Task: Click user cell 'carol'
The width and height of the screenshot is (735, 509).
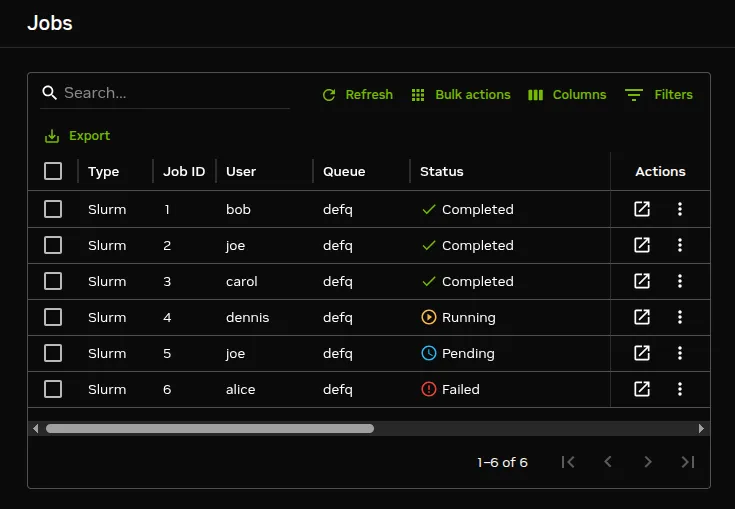Action: click(241, 282)
